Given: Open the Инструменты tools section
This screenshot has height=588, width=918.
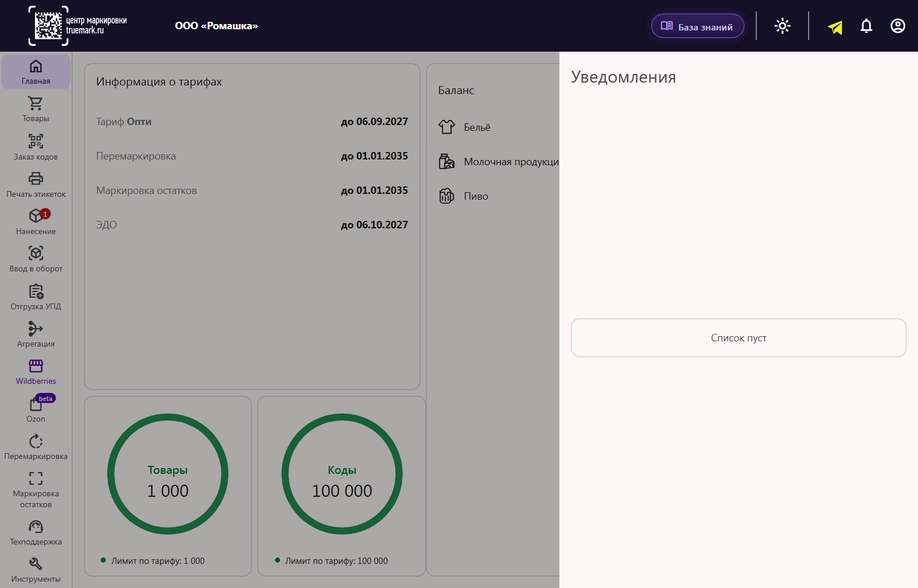Looking at the screenshot, I should 36,570.
